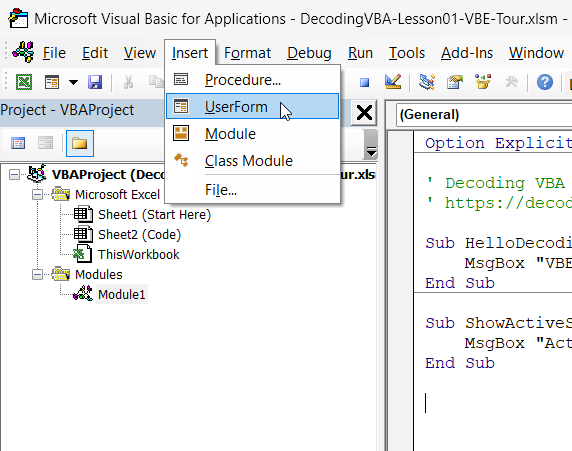Click the Sheet2 worksheet icon
This screenshot has height=451, width=572.
coord(84,234)
